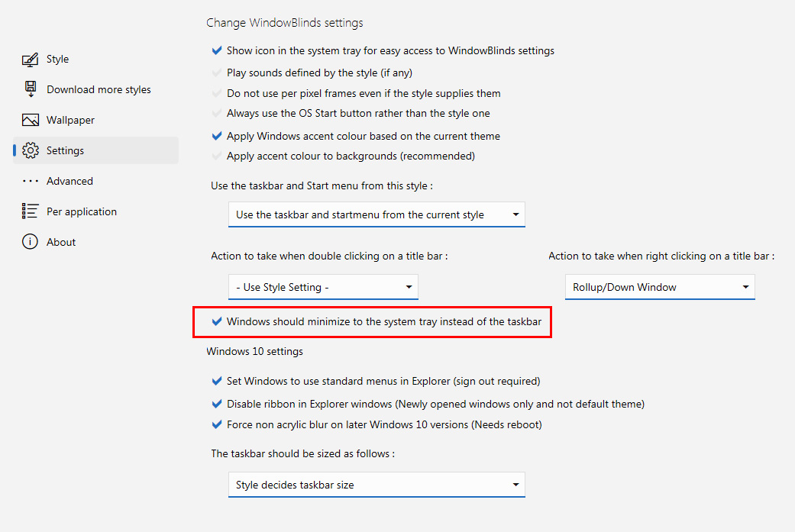Image resolution: width=795 pixels, height=532 pixels.
Task: Click the Wallpaper picture icon
Action: pyautogui.click(x=31, y=120)
